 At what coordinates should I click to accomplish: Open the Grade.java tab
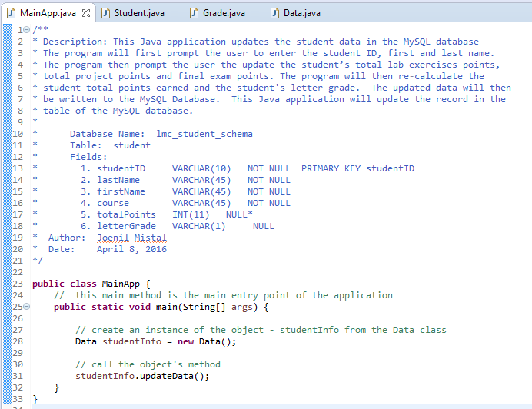click(224, 13)
